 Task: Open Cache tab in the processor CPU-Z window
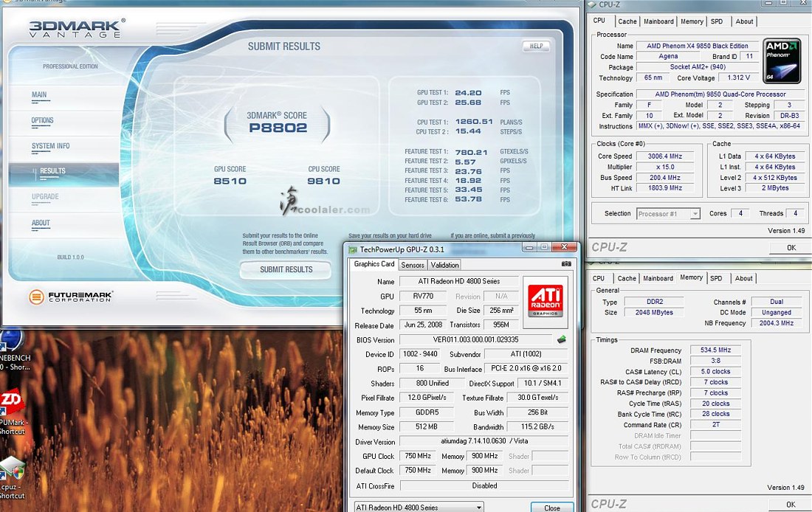[627, 21]
